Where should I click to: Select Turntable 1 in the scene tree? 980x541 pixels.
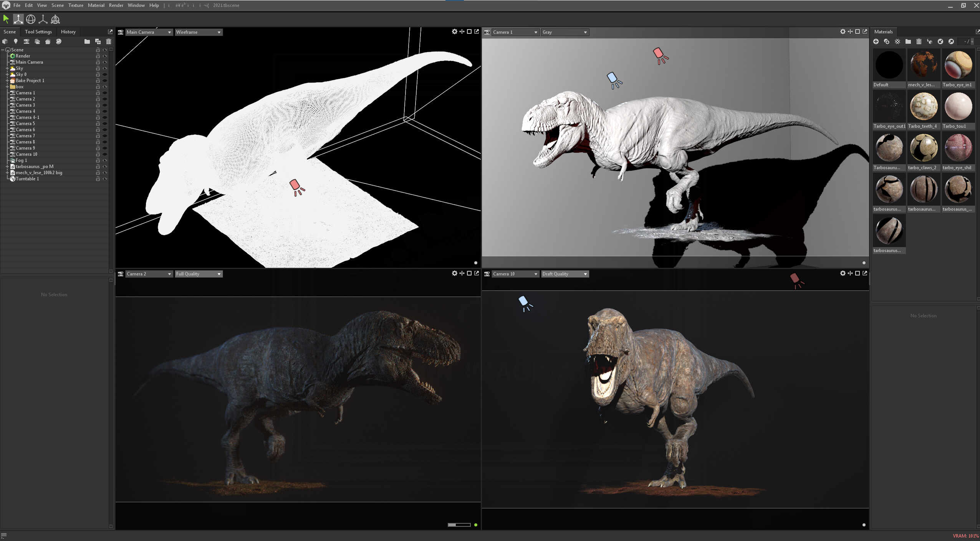pos(27,179)
